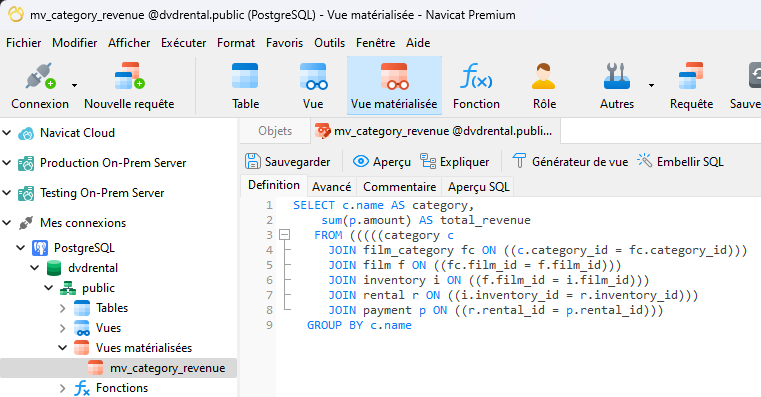761x397 pixels.
Task: Click line number 1 in the gutter
Action: (269, 205)
